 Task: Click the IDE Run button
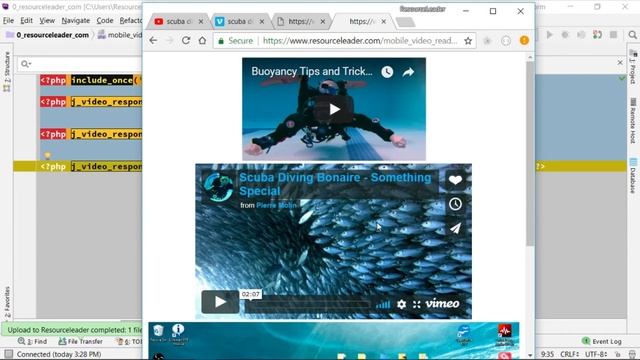pos(549,35)
